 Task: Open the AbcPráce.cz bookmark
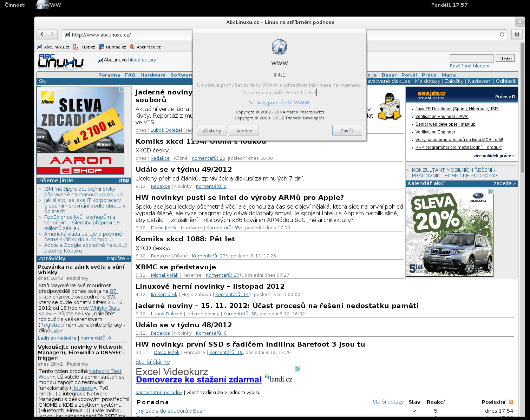click(145, 47)
